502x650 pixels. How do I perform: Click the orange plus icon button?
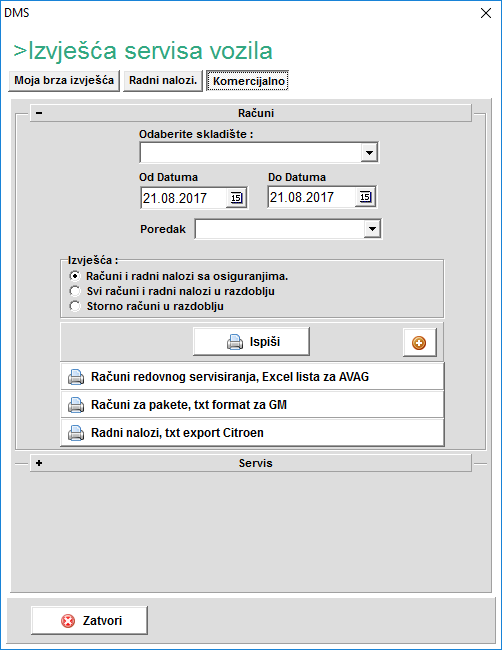419,343
